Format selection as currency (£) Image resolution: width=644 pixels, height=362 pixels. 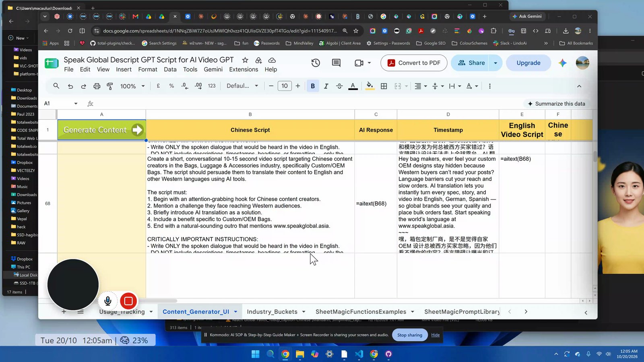click(x=158, y=86)
